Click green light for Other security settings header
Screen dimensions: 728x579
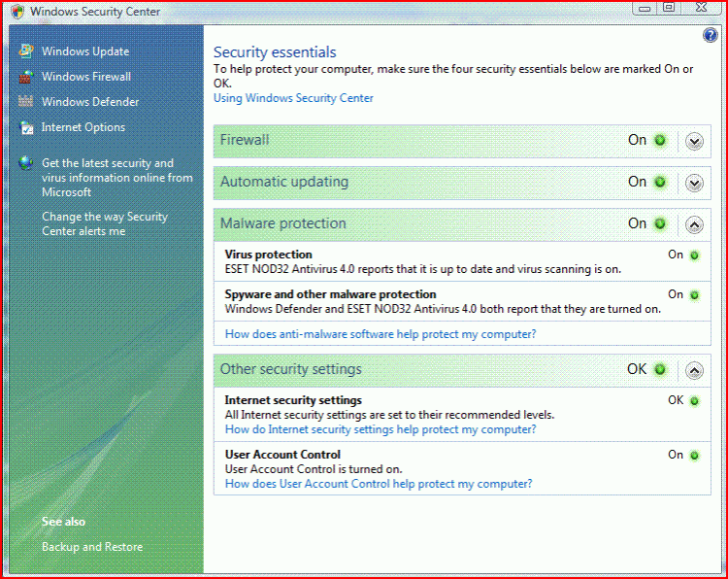pos(660,369)
